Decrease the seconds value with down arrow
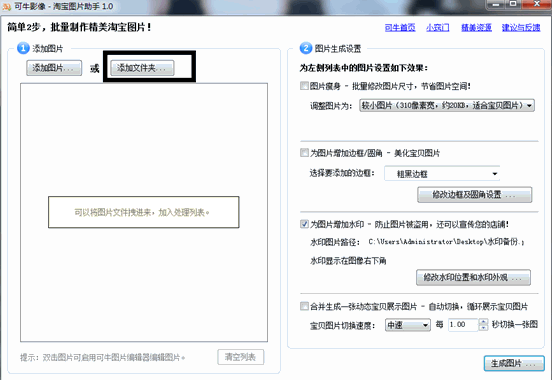The height and width of the screenshot is (380, 552). pos(484,328)
